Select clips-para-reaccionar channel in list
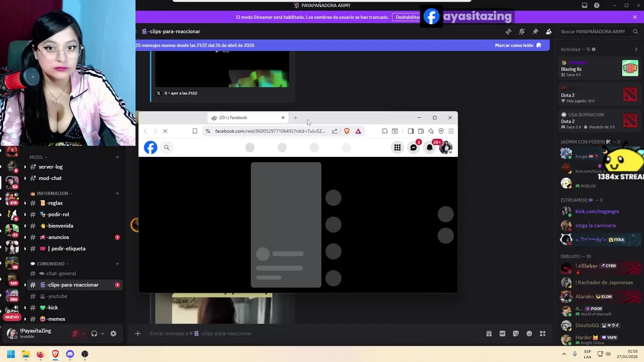This screenshot has height=362, width=644. (74, 285)
